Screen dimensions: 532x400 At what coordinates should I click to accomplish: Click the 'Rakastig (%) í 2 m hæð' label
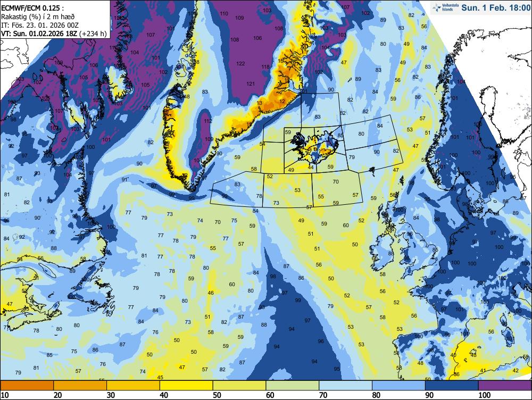38,16
